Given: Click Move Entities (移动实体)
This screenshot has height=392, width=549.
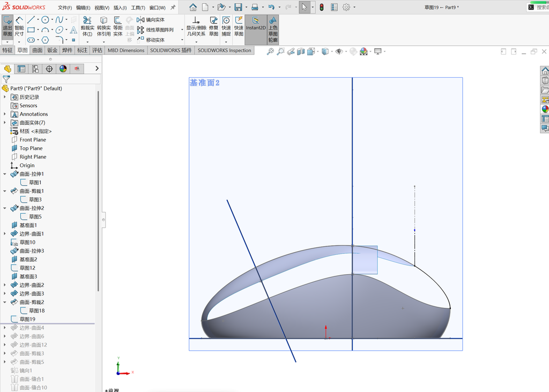Looking at the screenshot, I should pyautogui.click(x=151, y=40).
